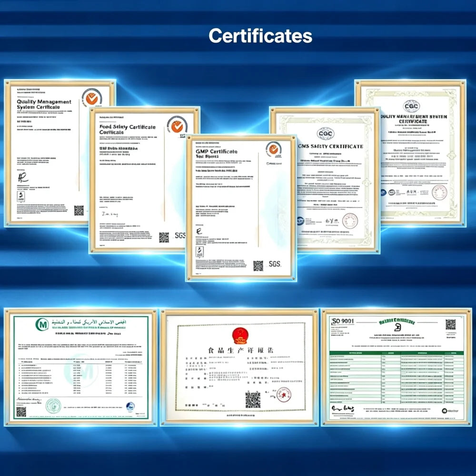Screen dimensions: 476x476
Task: Click the red round stamp on the CMS Safety certificate
Action: (x=350, y=221)
